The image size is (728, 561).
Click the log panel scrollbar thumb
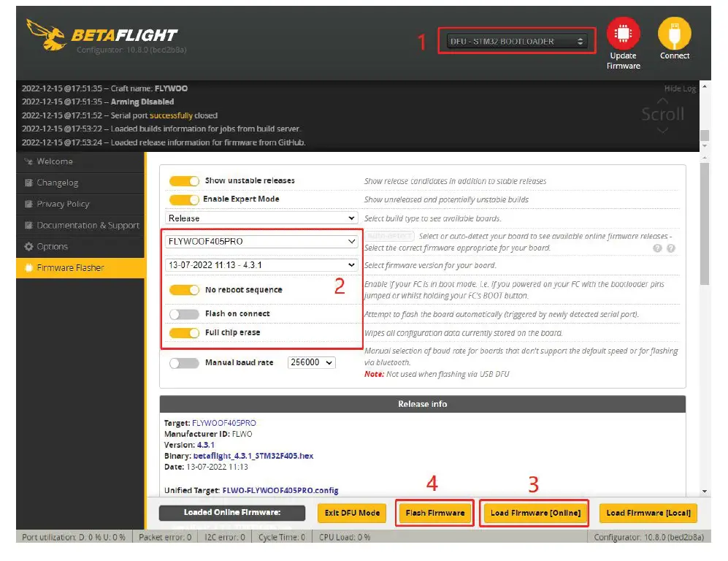click(705, 135)
